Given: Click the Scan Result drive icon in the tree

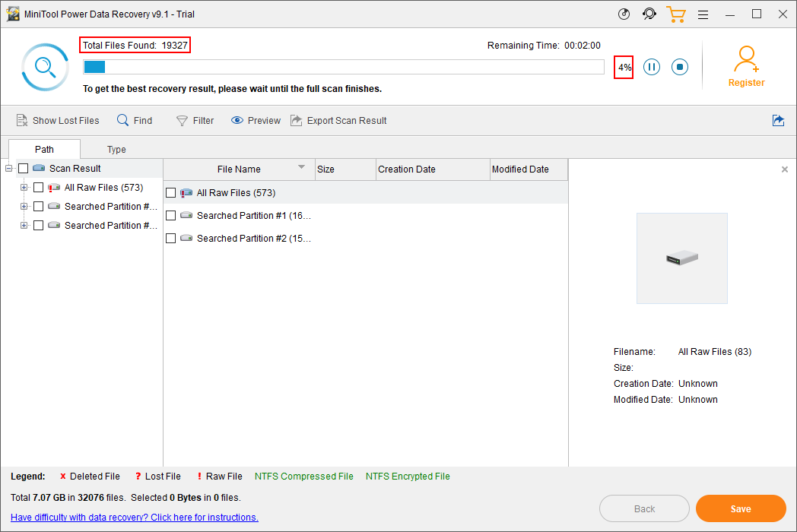Looking at the screenshot, I should click(x=39, y=168).
